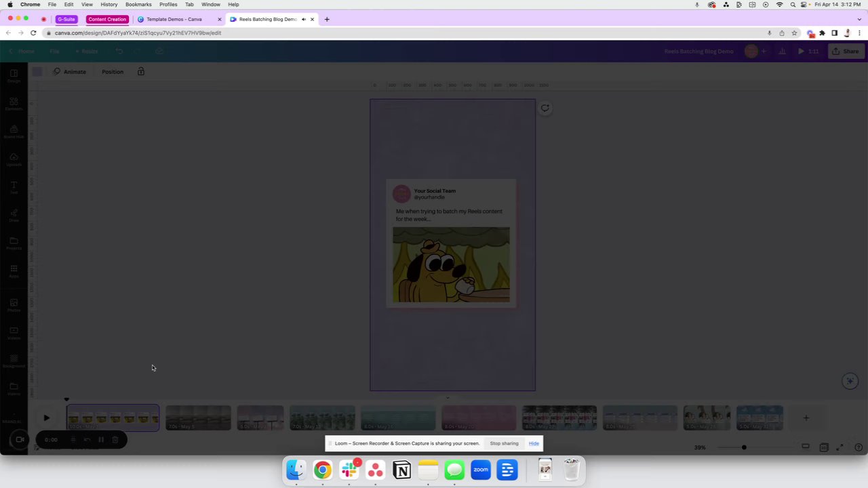Viewport: 868px width, 488px height.
Task: Open the analytics bar chart icon
Action: [x=782, y=52]
